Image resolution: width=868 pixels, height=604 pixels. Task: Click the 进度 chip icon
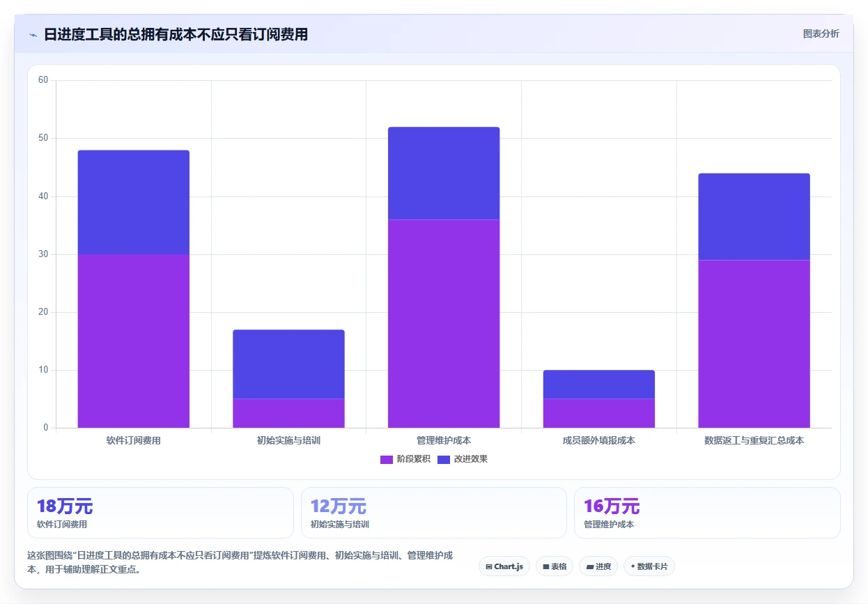tap(589, 566)
